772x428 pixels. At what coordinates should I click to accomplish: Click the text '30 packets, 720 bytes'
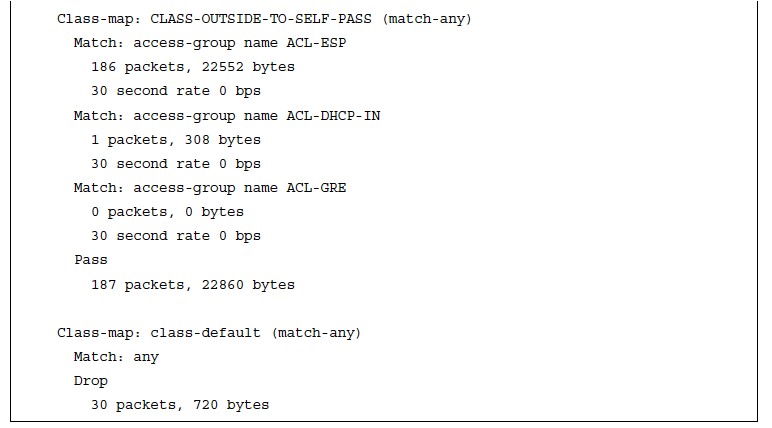pos(180,405)
